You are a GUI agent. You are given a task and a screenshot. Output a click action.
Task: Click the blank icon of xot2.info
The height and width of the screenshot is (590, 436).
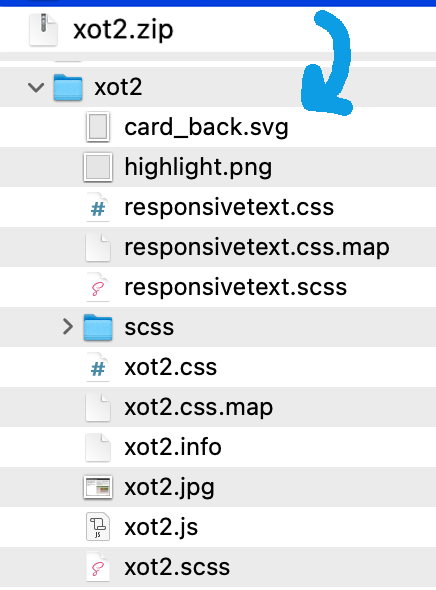[98, 447]
